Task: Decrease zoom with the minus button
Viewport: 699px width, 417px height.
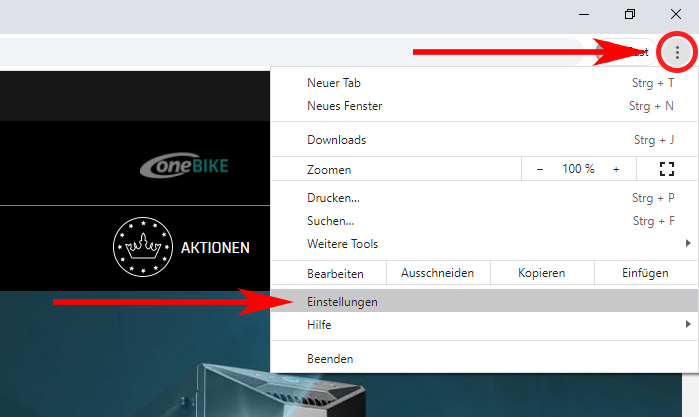Action: coord(540,169)
